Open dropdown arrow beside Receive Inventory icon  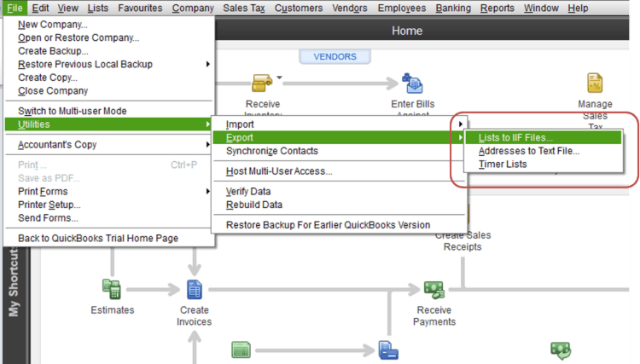pyautogui.click(x=279, y=77)
